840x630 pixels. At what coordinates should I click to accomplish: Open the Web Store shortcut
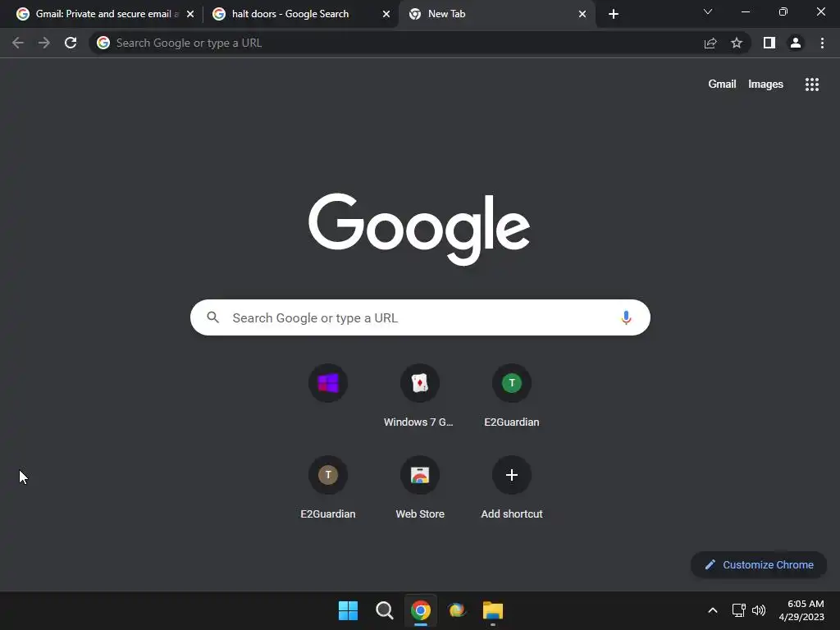(419, 488)
